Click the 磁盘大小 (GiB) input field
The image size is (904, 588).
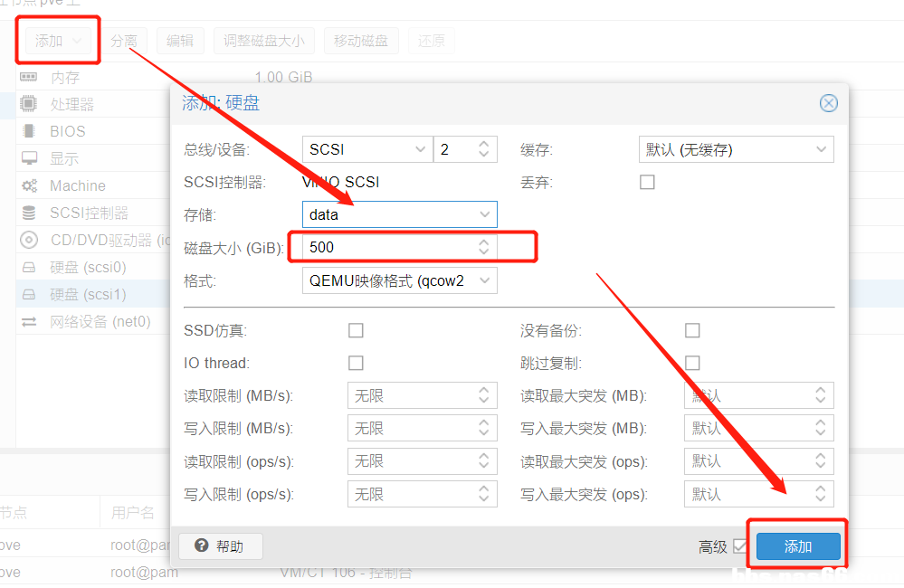click(389, 247)
